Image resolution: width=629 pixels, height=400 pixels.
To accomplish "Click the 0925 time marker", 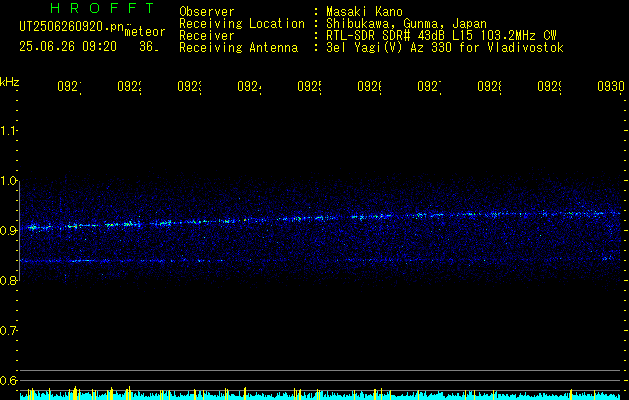I will (x=310, y=87).
